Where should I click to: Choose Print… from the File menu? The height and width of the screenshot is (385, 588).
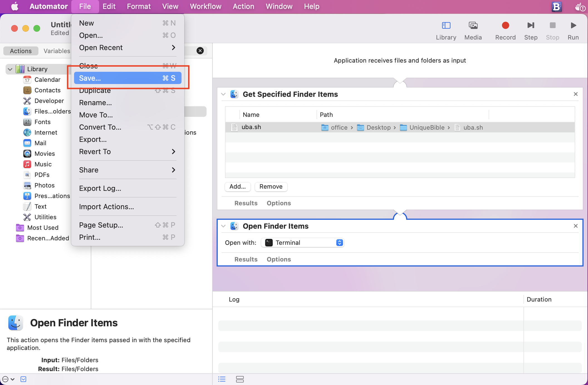(x=128, y=237)
